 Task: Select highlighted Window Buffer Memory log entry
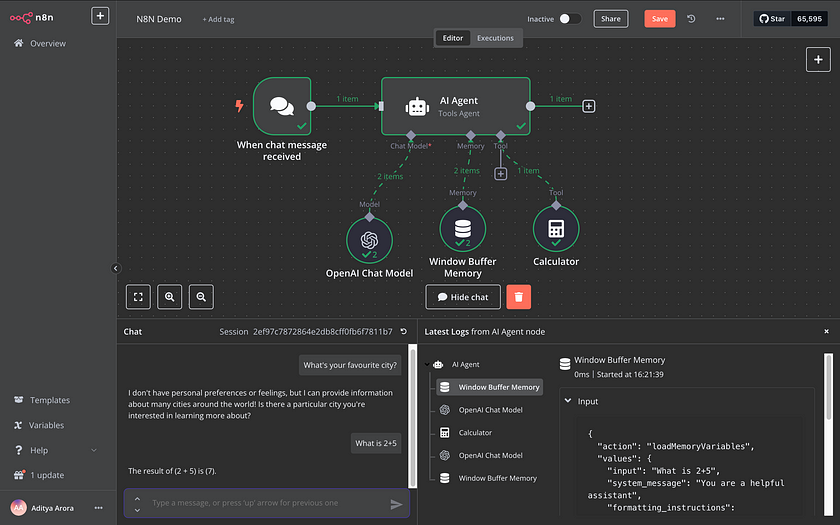tap(490, 387)
